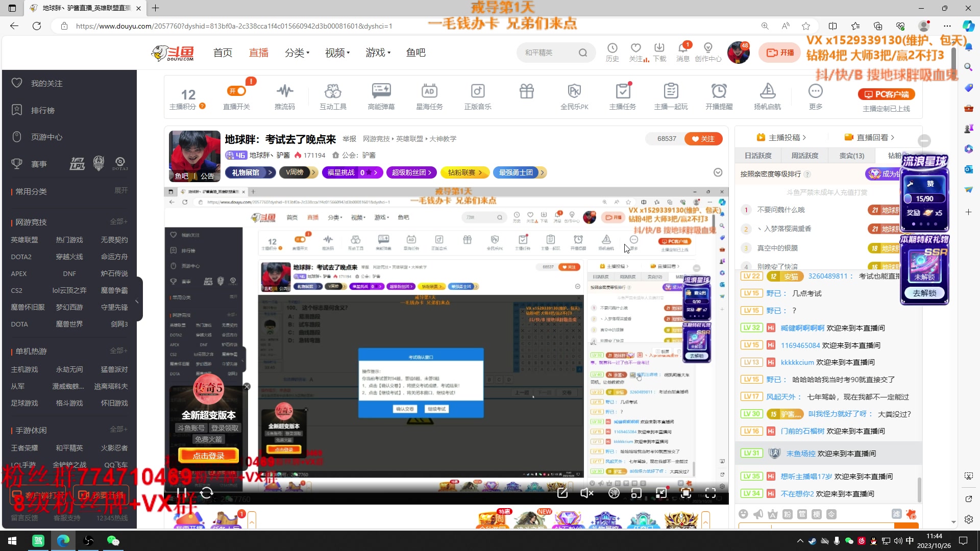Screen dimensions: 980x551
Task: Expand the 视频 dropdown menu
Action: tap(337, 53)
